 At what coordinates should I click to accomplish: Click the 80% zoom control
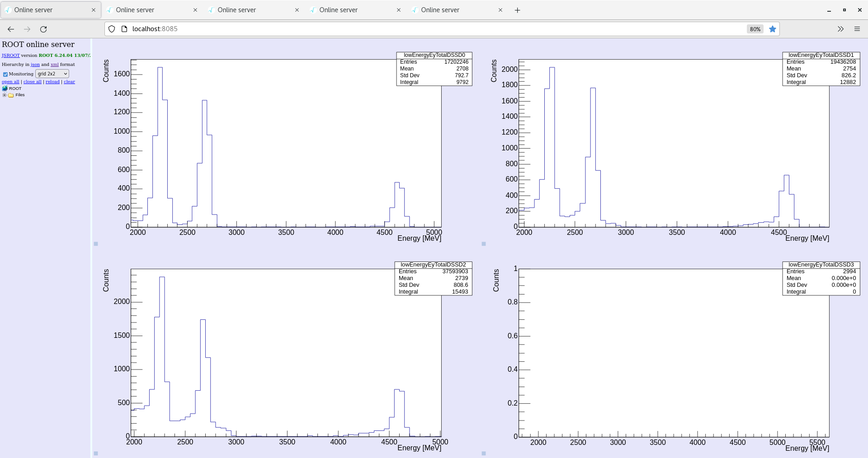(755, 29)
